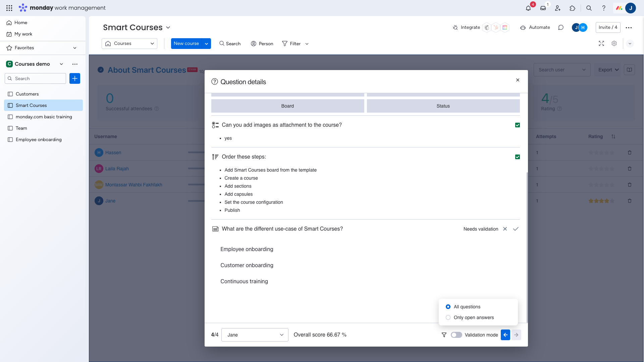Open the monday.com basic training board
The height and width of the screenshot is (362, 644).
point(44,117)
